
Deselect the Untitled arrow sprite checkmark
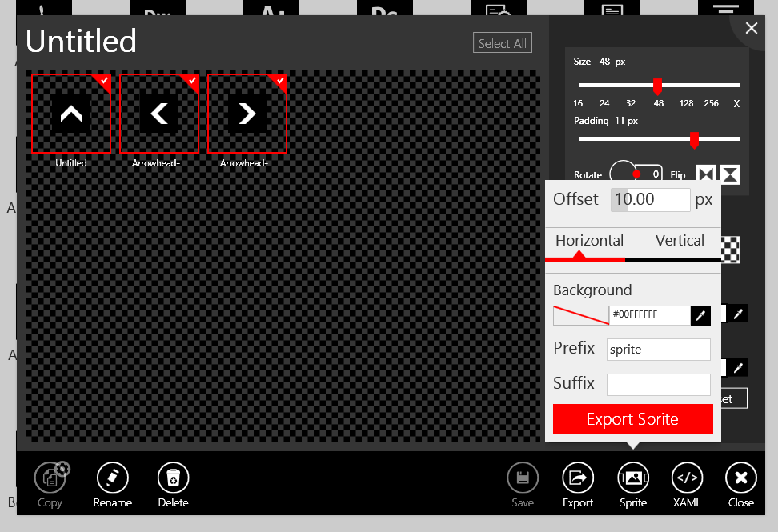(104, 81)
